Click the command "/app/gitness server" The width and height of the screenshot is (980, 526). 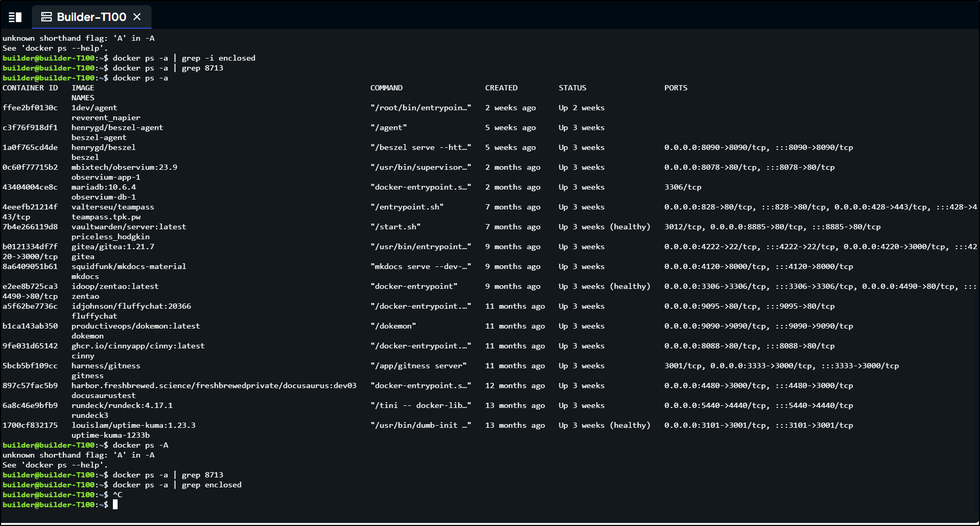pyautogui.click(x=419, y=366)
